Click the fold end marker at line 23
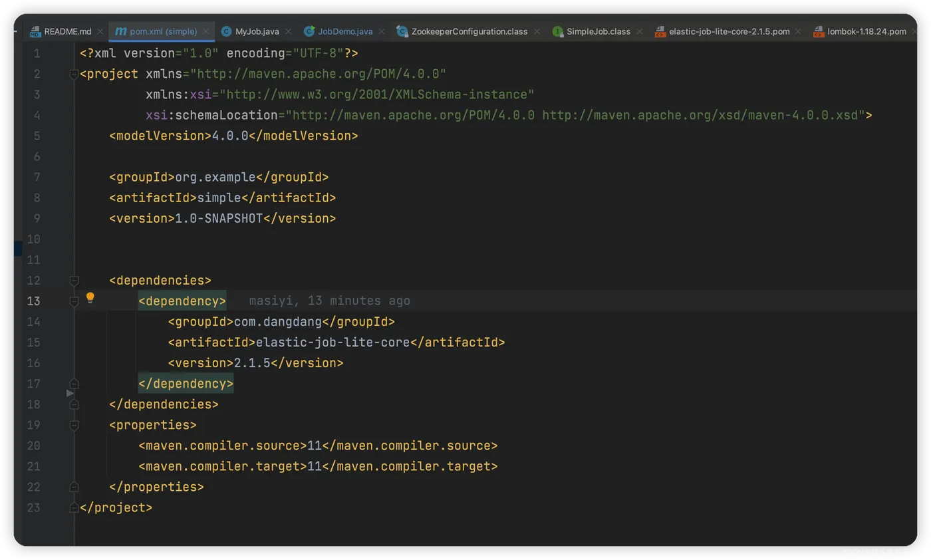This screenshot has width=931, height=560. pyautogui.click(x=74, y=507)
